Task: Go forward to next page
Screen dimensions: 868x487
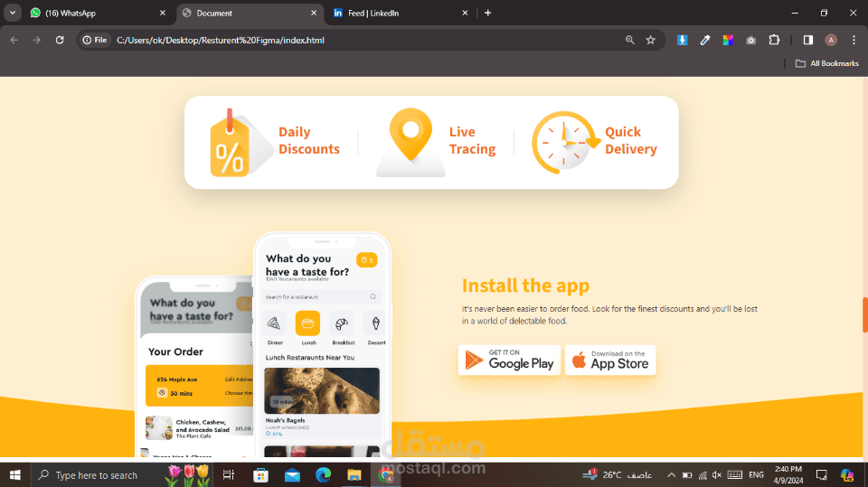Action: click(36, 40)
